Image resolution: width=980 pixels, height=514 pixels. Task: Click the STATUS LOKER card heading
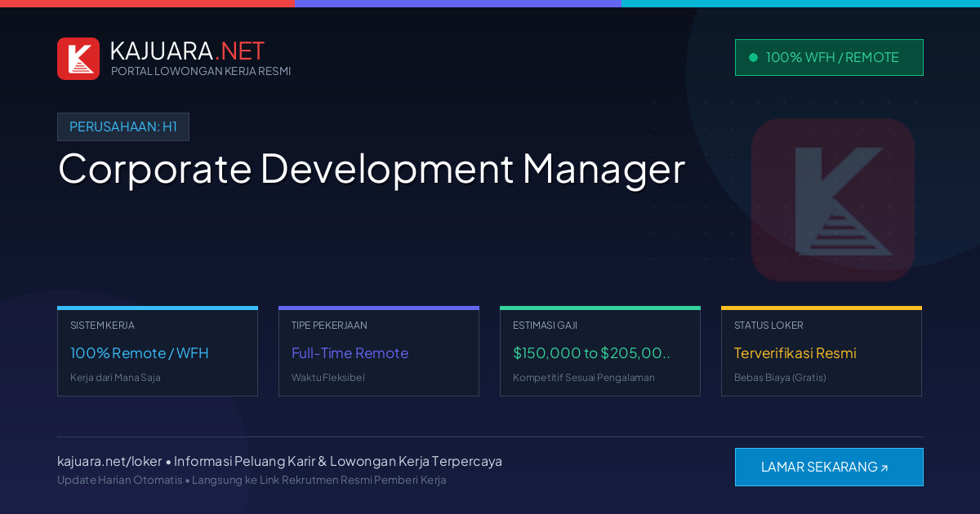tap(768, 325)
